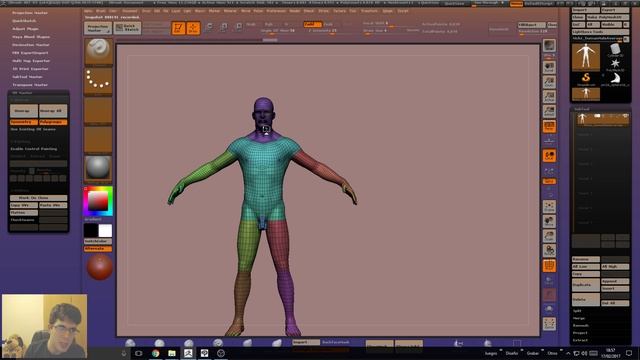Expand the Decimation Master plugin section

coord(31,44)
